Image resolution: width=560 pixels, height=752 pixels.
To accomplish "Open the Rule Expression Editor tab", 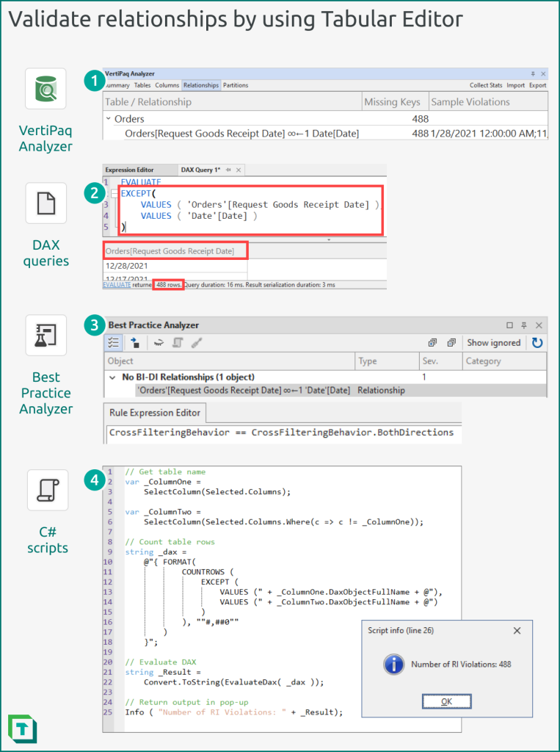I will 155,413.
